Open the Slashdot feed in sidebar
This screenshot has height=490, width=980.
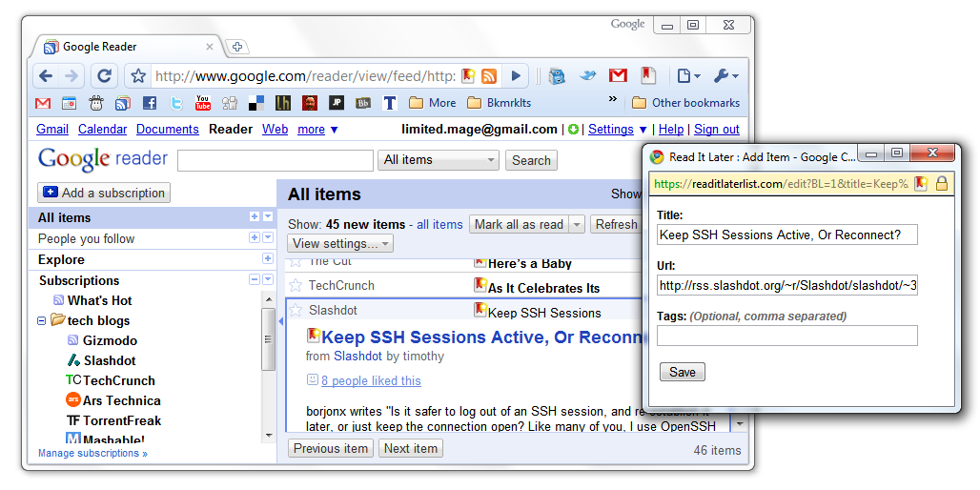click(110, 360)
